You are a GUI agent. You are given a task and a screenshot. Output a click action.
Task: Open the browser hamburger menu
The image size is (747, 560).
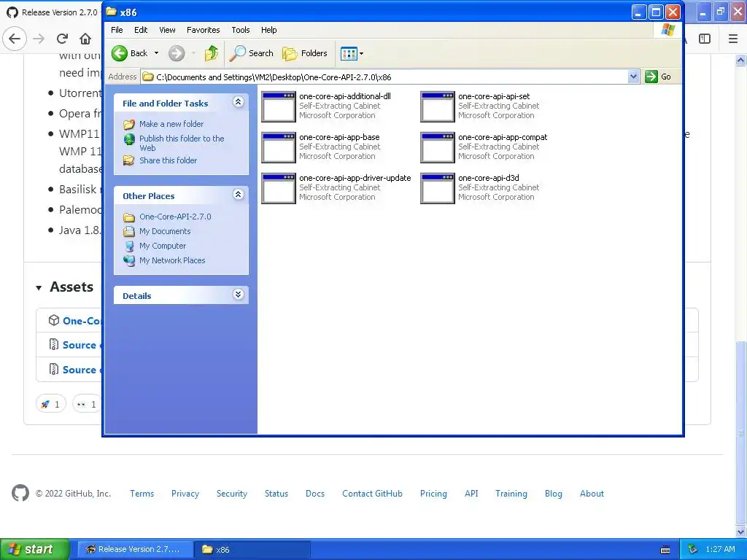point(733,39)
